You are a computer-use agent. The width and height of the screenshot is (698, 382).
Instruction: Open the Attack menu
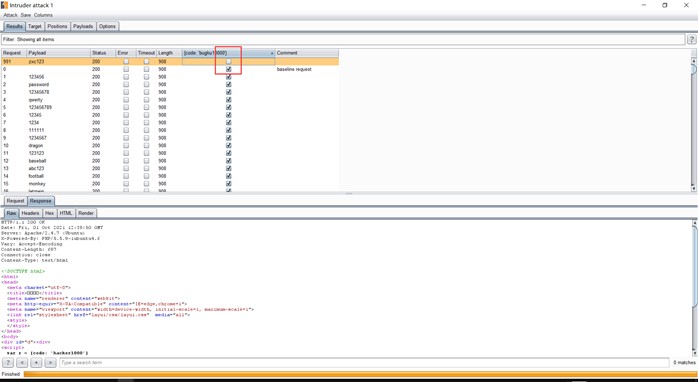click(10, 15)
